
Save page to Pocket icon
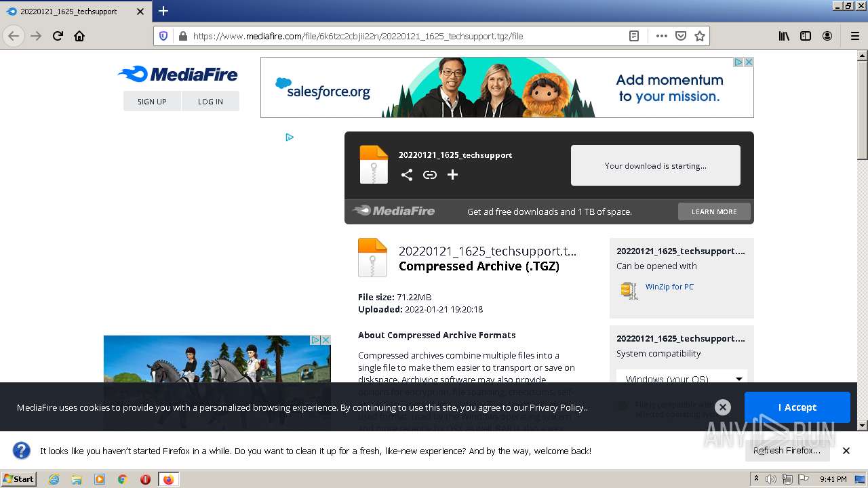pos(681,36)
